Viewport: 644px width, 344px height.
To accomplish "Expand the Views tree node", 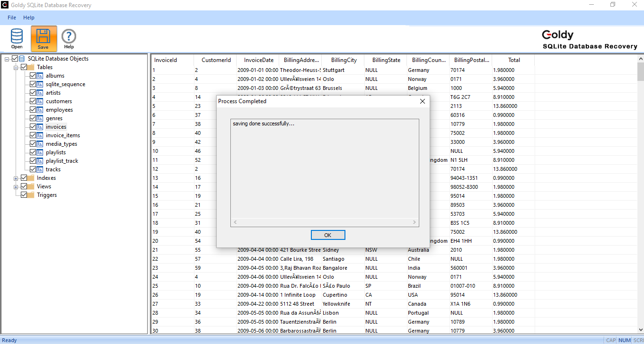I will (16, 187).
